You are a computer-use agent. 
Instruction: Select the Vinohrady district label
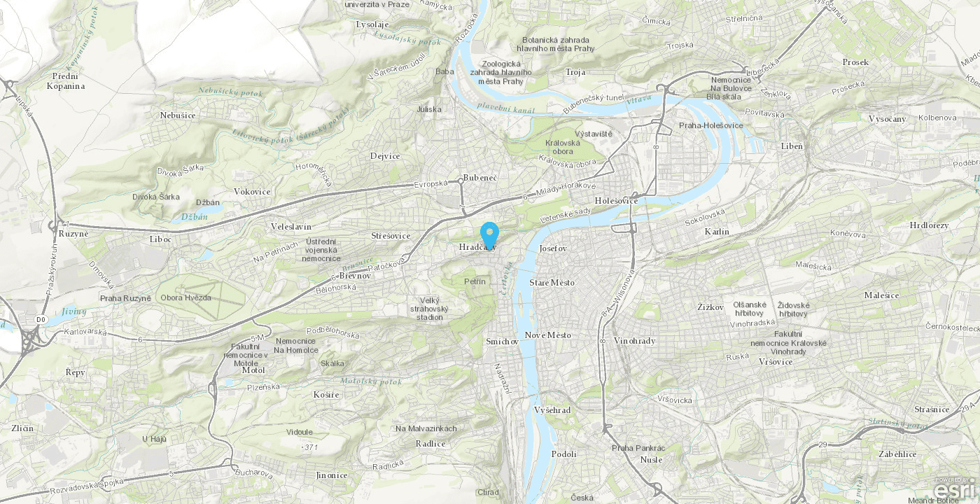[x=635, y=341]
